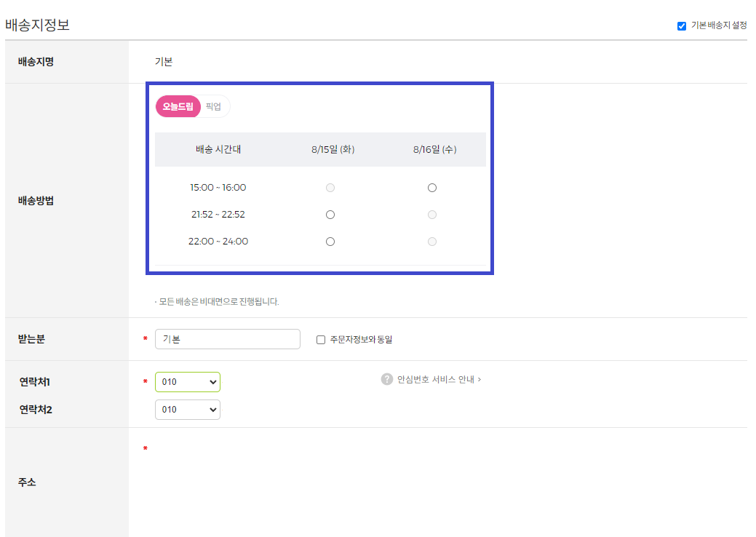
Task: Open the 연락처1 010 prefix dropdown
Action: [188, 380]
